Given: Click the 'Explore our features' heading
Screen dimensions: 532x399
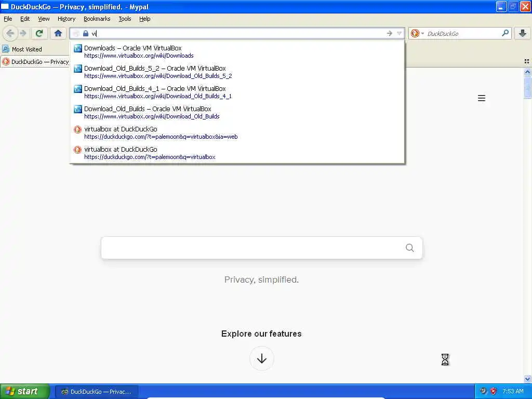Looking at the screenshot, I should coord(261,334).
